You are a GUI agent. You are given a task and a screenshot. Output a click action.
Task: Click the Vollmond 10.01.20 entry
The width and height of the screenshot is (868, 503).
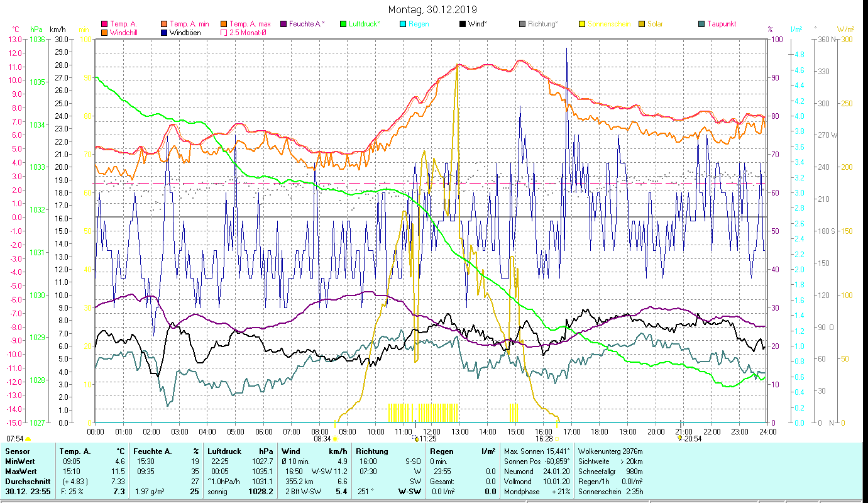(537, 482)
